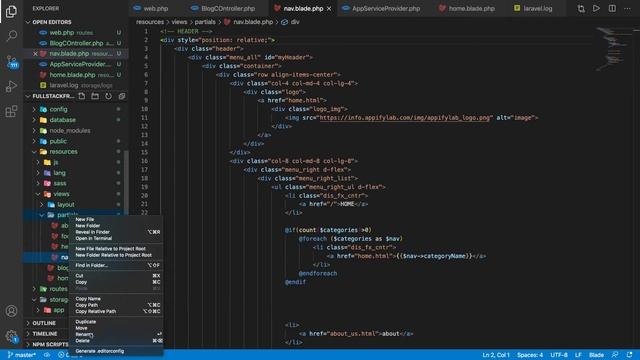Close nav.blade.php in Open Editors
640x360 pixels.
[35, 54]
